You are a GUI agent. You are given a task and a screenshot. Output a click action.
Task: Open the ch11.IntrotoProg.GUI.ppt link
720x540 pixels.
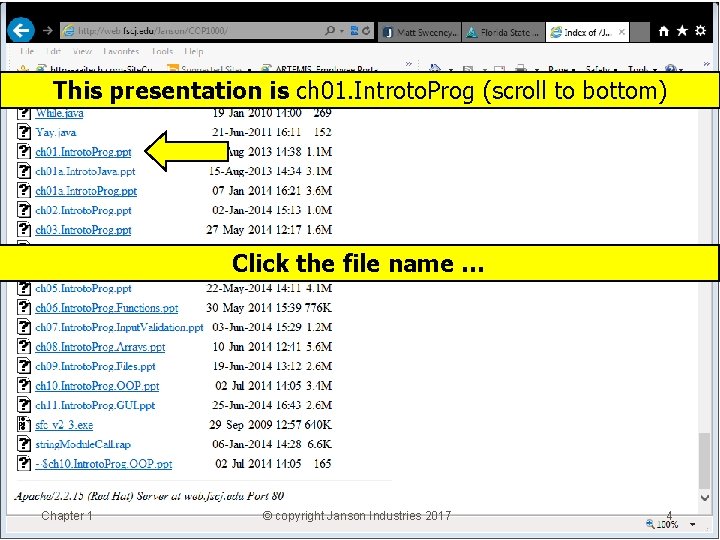click(95, 405)
